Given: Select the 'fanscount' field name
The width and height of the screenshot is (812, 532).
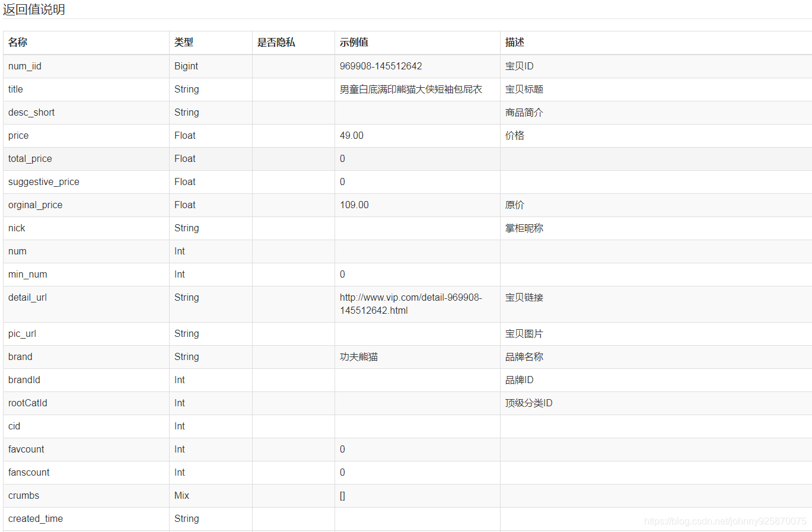Looking at the screenshot, I should coord(29,472).
